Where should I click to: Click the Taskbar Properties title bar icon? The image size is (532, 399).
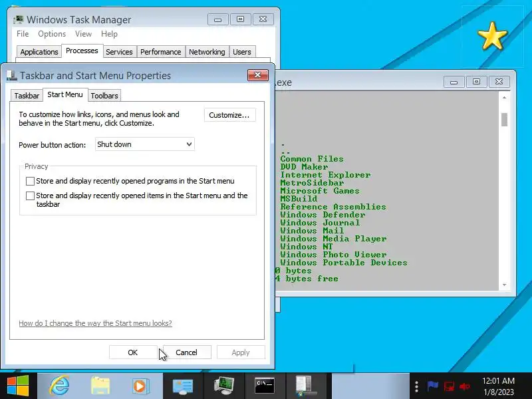click(x=11, y=75)
